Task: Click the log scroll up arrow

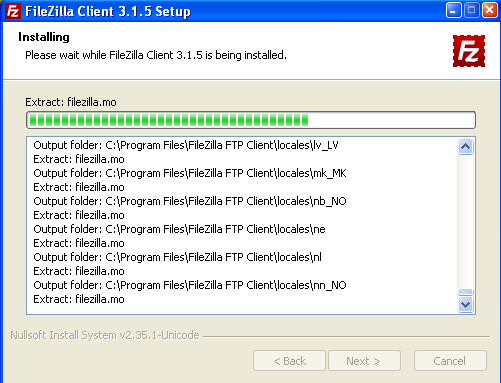Action: click(465, 147)
